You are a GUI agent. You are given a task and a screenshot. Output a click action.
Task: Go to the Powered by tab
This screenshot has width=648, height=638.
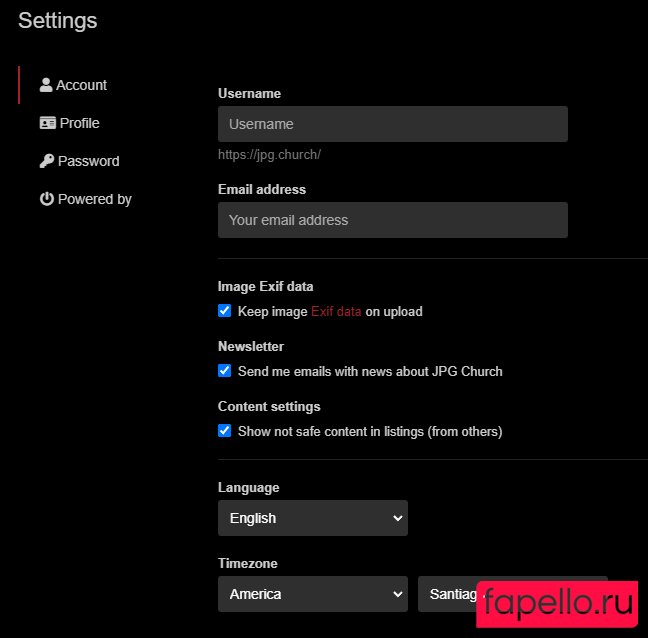point(94,199)
